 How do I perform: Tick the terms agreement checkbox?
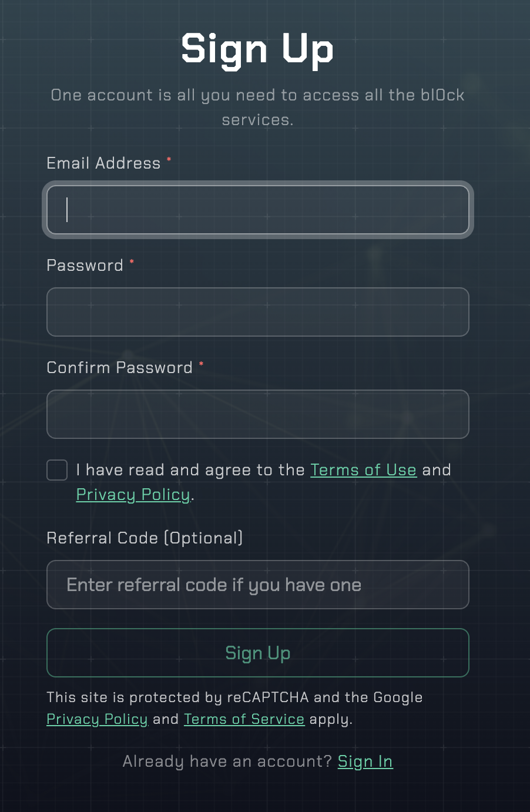57,470
